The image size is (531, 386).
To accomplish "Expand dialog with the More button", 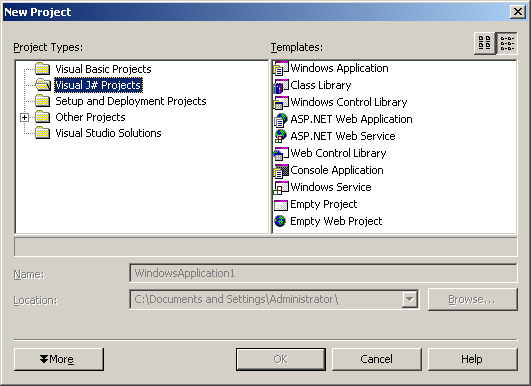I will click(59, 359).
